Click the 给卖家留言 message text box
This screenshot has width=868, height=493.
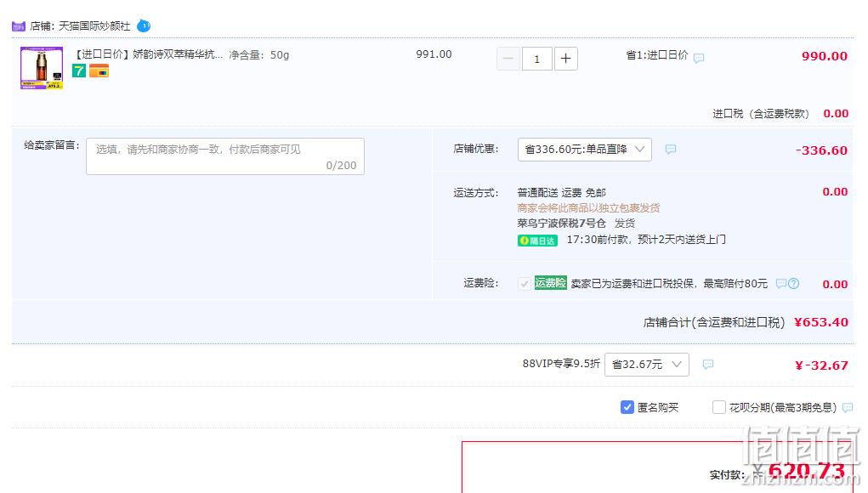click(x=225, y=156)
